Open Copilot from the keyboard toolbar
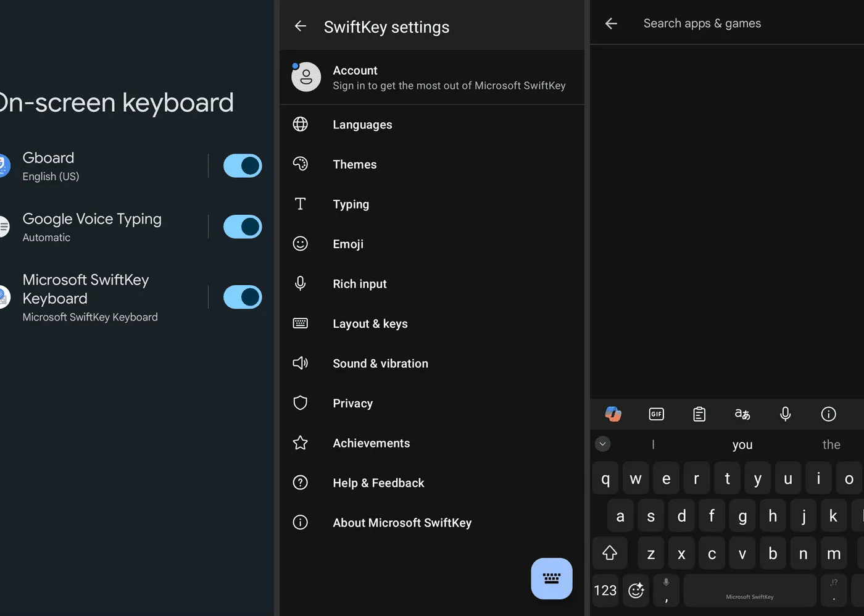The height and width of the screenshot is (616, 864). [613, 414]
